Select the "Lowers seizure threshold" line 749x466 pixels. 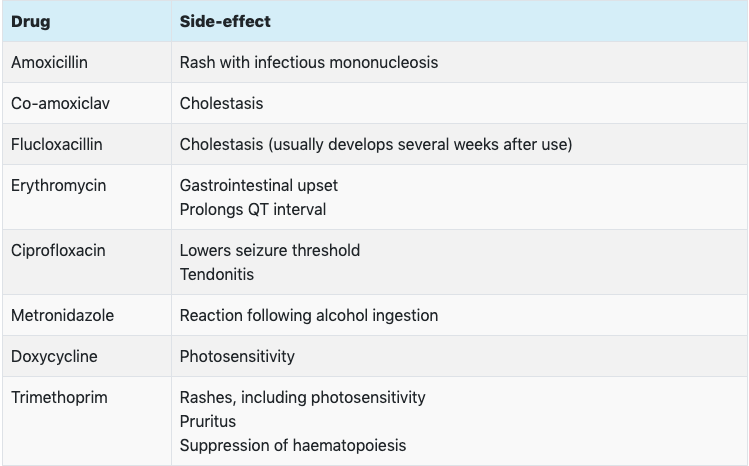coord(270,250)
